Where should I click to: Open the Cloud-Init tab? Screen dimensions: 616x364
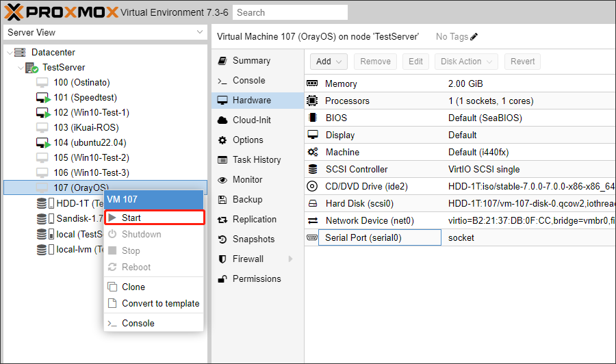pyautogui.click(x=258, y=120)
